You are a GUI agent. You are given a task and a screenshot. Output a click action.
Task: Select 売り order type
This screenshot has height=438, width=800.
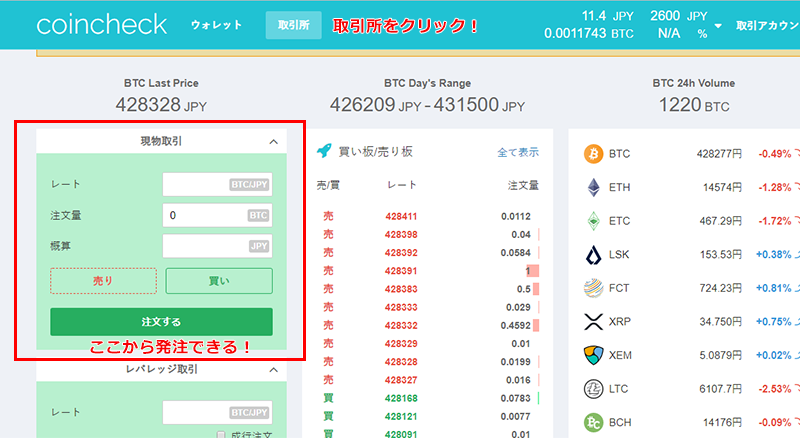pos(104,281)
